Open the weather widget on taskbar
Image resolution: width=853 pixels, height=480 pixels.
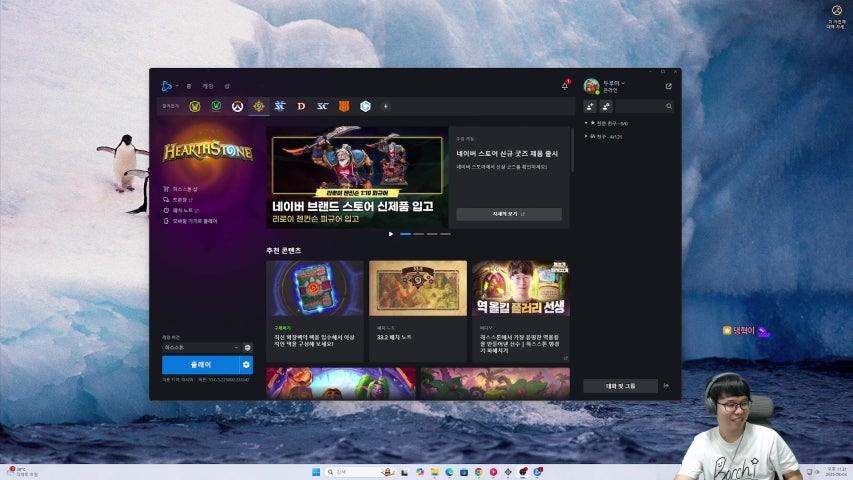tap(23, 472)
